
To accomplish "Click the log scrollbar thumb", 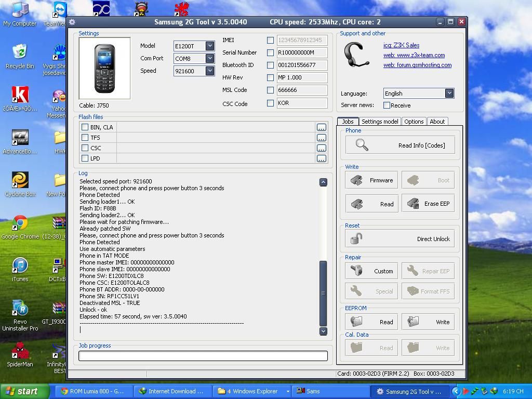I will pos(323,293).
